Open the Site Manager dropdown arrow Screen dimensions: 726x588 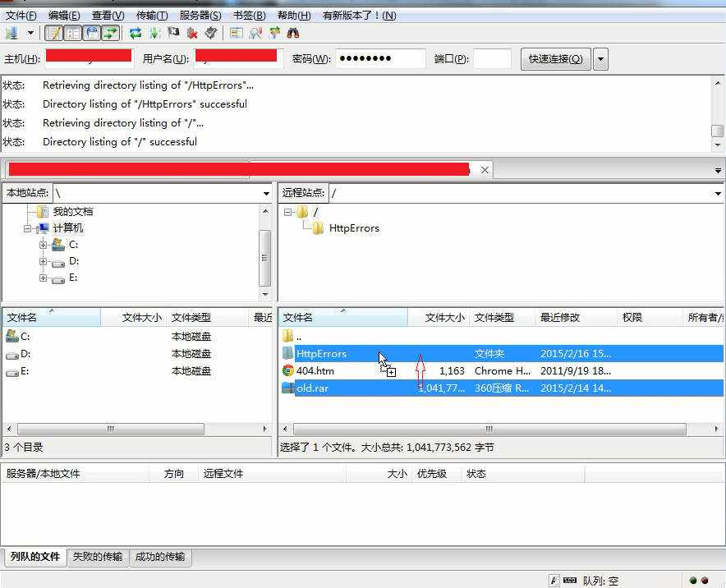pyautogui.click(x=30, y=33)
